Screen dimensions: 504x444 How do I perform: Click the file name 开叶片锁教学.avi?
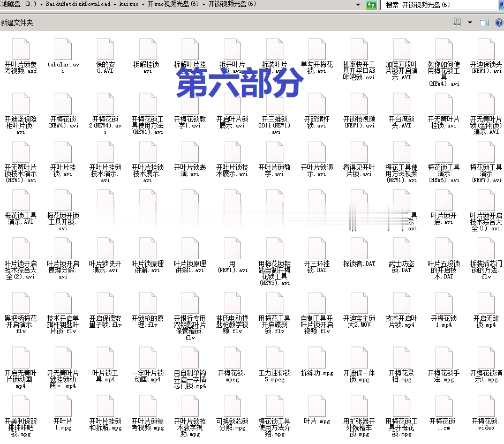click(275, 170)
